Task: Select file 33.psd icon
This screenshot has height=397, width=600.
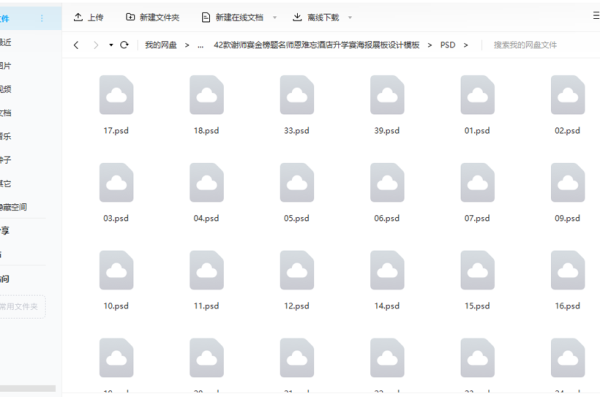Action: [297, 95]
